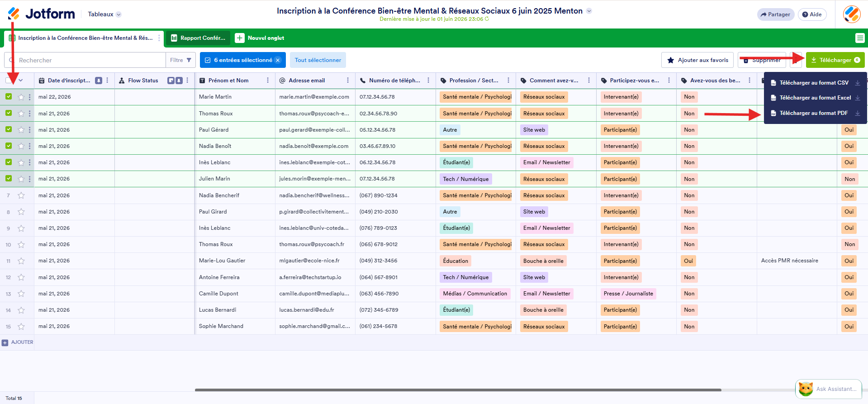Click the Partager button
868x404 pixels.
point(776,14)
